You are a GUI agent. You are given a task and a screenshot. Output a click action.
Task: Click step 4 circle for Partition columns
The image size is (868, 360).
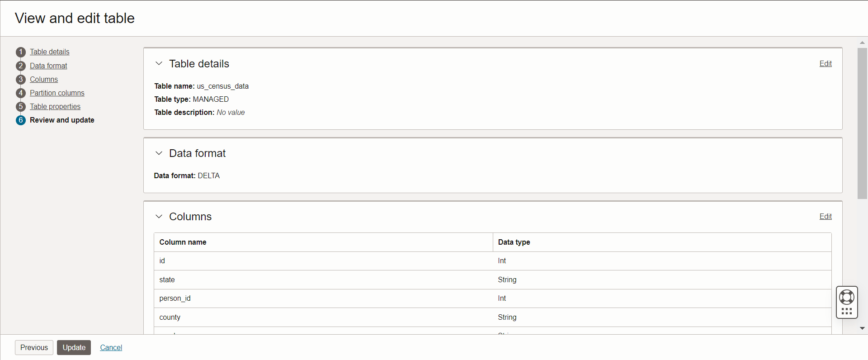tap(21, 93)
